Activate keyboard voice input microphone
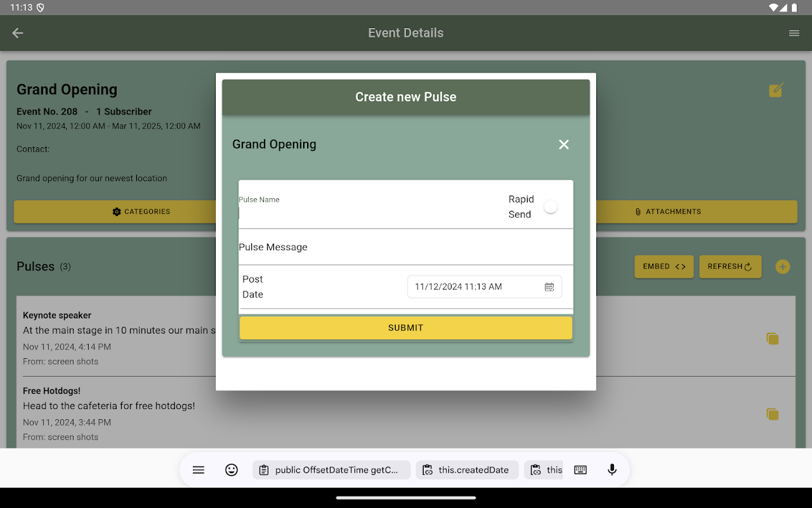This screenshot has width=812, height=508. (612, 470)
